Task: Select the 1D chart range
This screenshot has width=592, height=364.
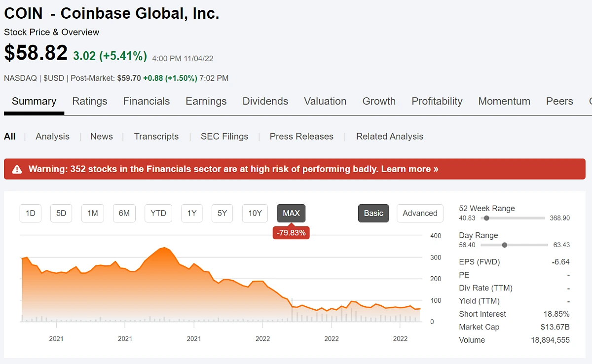Action: click(x=31, y=213)
